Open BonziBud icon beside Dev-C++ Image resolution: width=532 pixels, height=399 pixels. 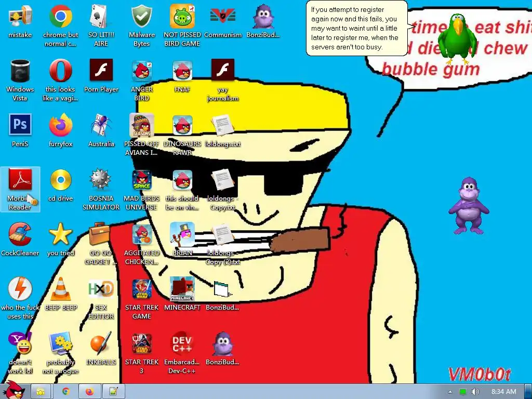[x=222, y=349]
